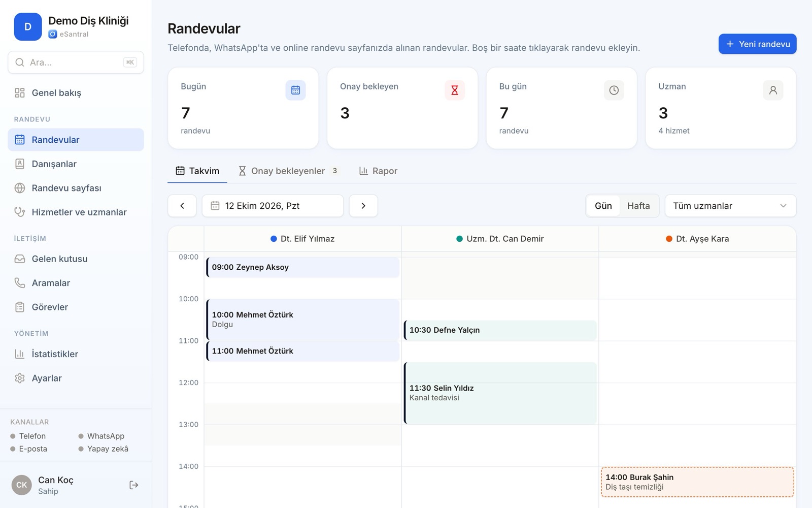812x508 pixels.
Task: Click the Demo Diş Kliniği logo avatar
Action: tap(28, 26)
